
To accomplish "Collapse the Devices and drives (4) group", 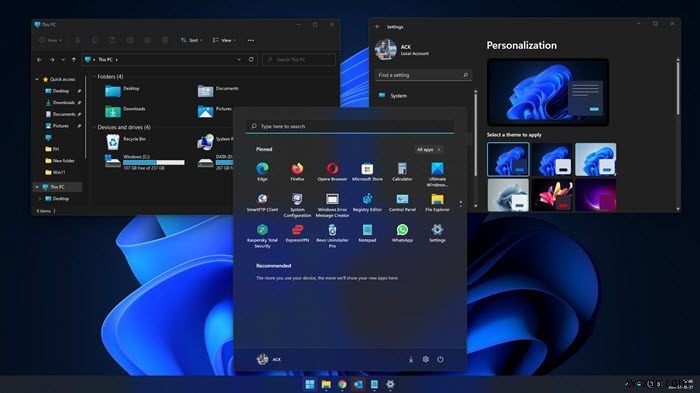I will (94, 127).
